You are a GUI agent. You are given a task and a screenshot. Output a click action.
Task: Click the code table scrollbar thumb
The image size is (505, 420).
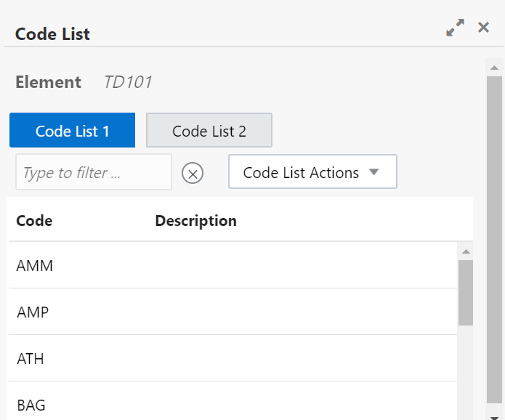[466, 292]
